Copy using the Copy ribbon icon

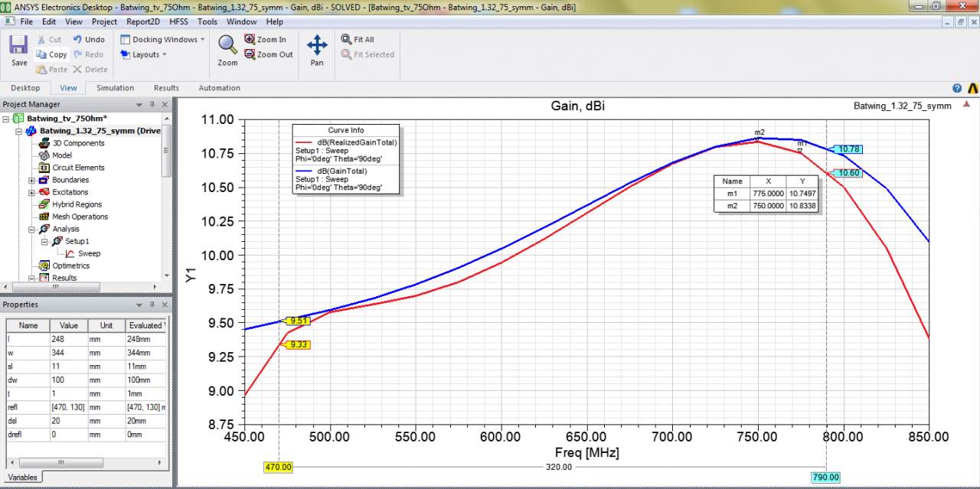[41, 54]
